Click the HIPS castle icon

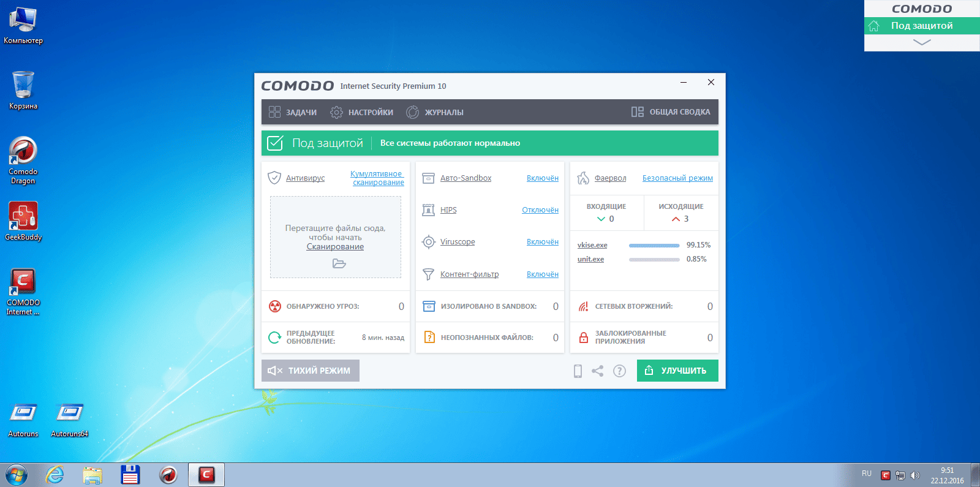[429, 210]
